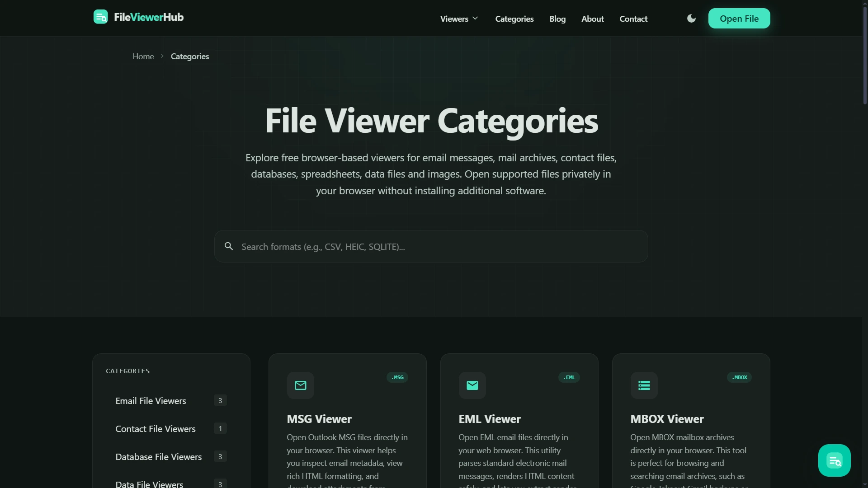The height and width of the screenshot is (488, 868).
Task: Click the EML Viewer mail icon
Action: pos(472,385)
